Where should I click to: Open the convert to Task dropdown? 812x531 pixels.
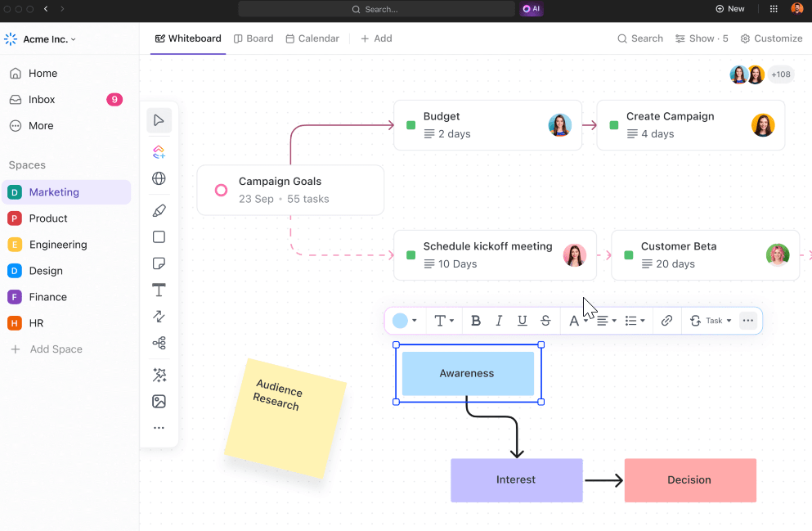click(711, 321)
